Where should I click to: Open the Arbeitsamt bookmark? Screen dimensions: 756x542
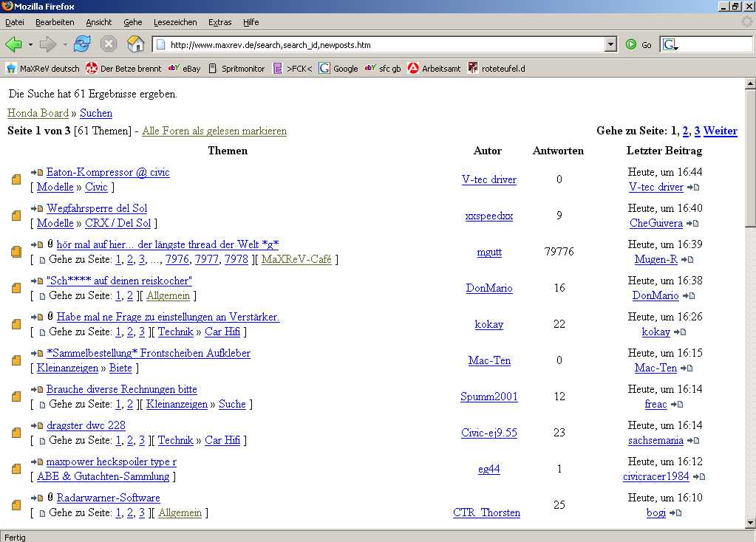pyautogui.click(x=434, y=69)
